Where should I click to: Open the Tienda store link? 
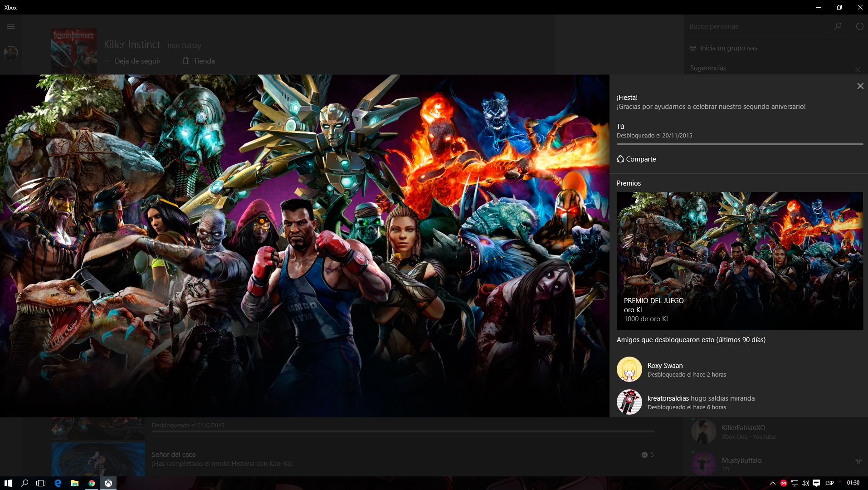tap(199, 61)
